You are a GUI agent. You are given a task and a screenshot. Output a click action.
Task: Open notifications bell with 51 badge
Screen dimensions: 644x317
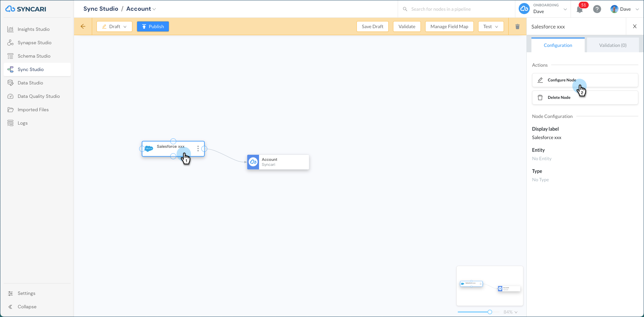(x=580, y=9)
